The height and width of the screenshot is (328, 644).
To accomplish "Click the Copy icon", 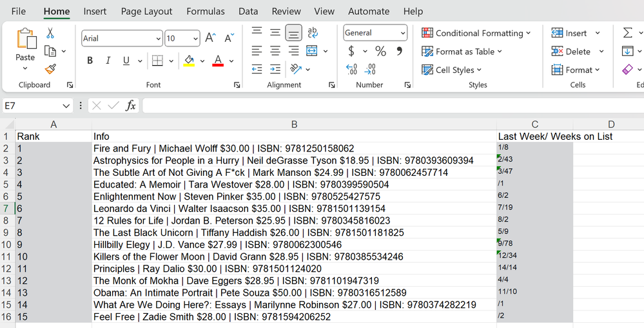I will click(50, 52).
